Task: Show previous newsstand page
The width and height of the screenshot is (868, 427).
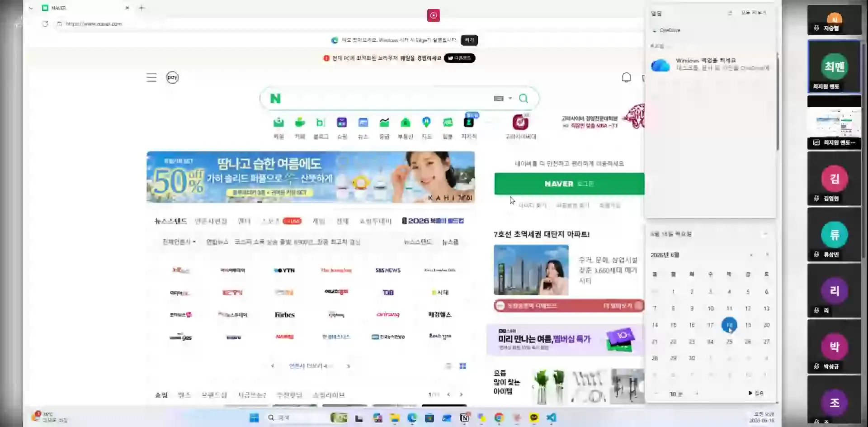Action: tap(273, 366)
